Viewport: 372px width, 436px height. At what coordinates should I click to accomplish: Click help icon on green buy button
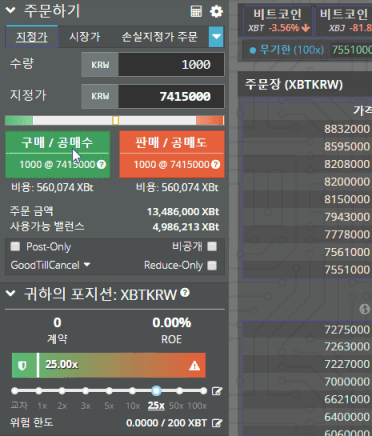coord(101,164)
